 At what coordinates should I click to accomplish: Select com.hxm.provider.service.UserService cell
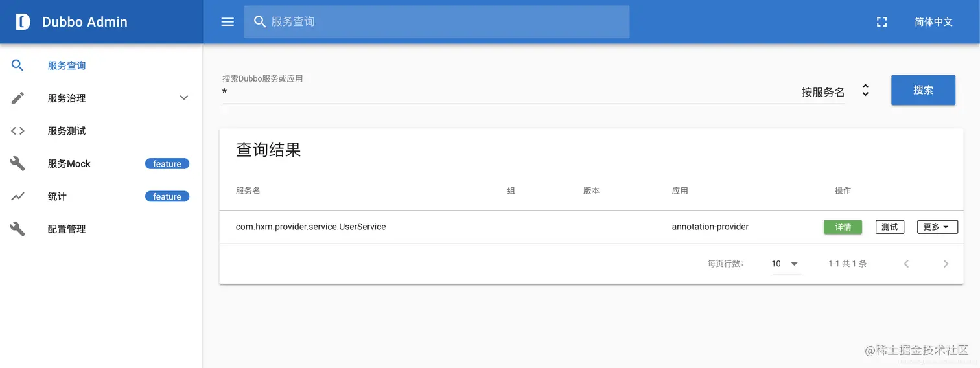point(310,227)
